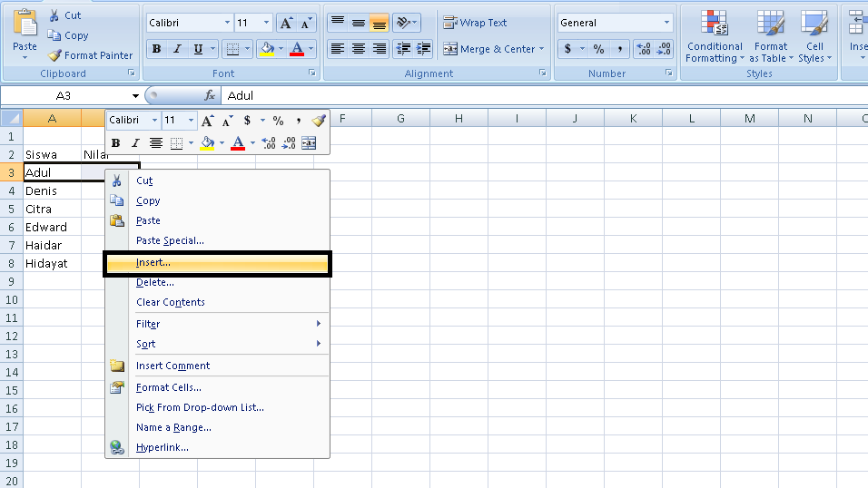Open the Name Box dropdown arrow beside A3
This screenshot has height=488, width=868.
coord(135,95)
